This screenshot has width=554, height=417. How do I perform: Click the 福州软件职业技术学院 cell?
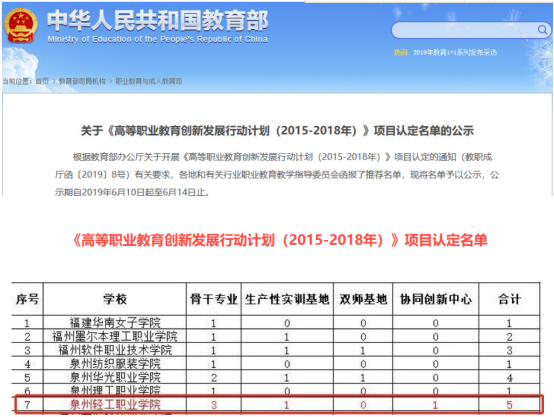(115, 350)
